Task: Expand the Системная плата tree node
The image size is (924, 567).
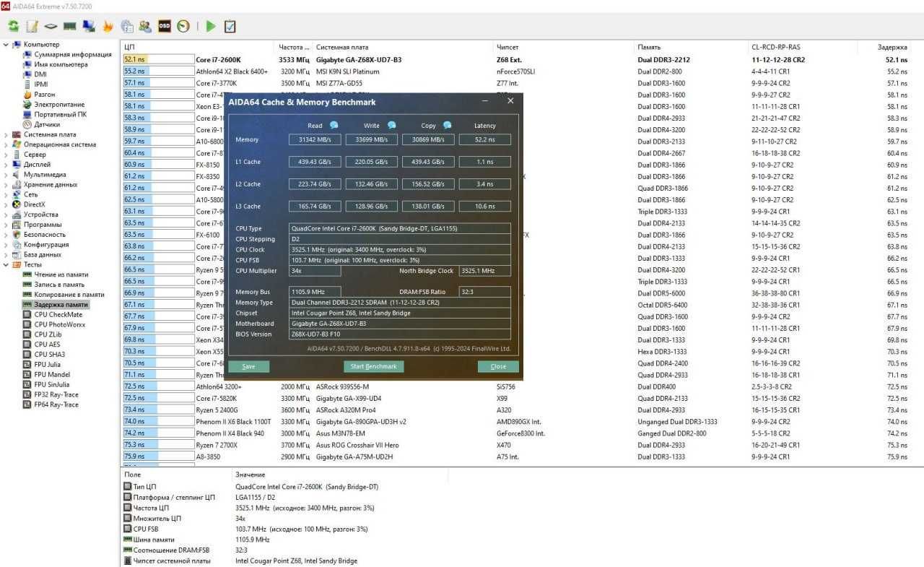Action: [x=6, y=134]
